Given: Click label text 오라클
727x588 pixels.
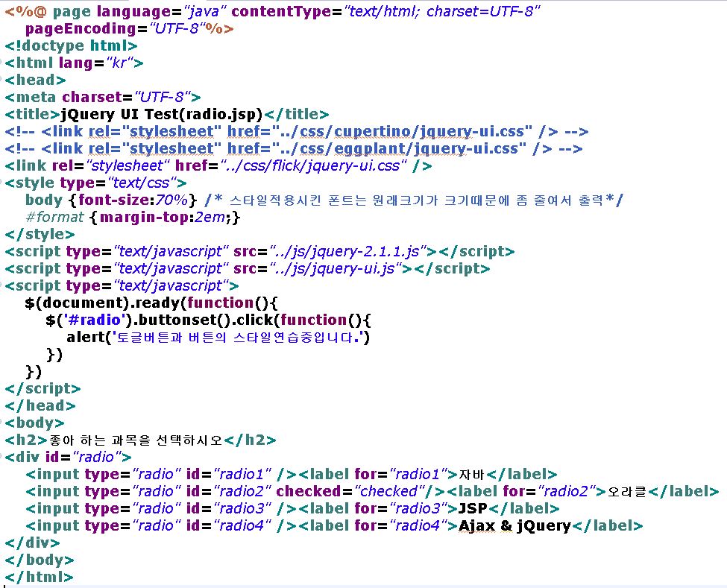Looking at the screenshot, I should pos(626,492).
